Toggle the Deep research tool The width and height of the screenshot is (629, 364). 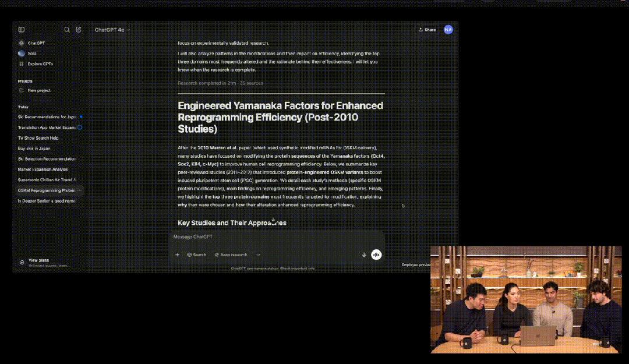[231, 255]
